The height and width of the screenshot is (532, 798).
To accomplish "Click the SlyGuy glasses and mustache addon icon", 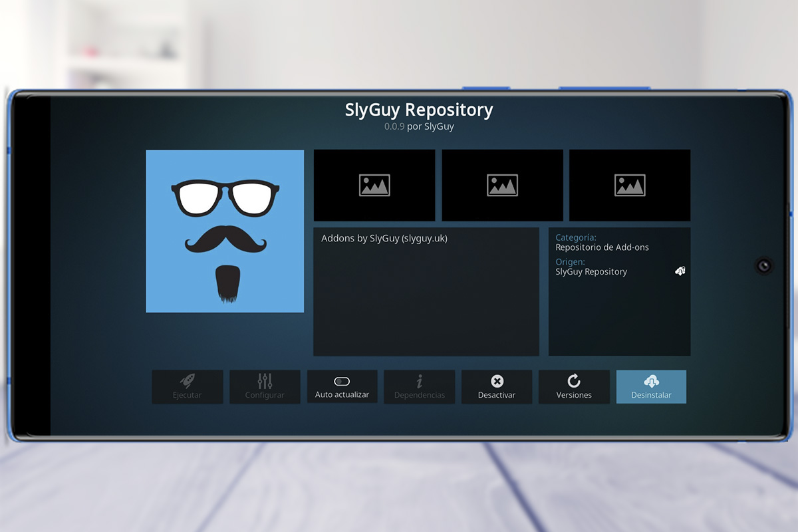I will point(225,231).
